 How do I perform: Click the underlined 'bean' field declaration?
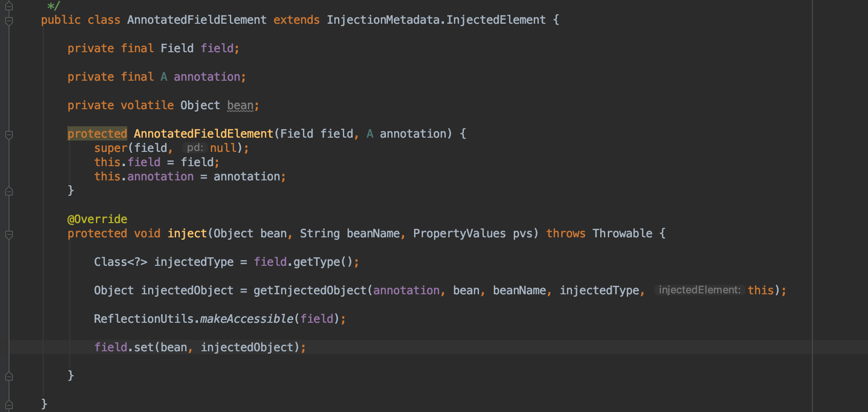tap(240, 105)
